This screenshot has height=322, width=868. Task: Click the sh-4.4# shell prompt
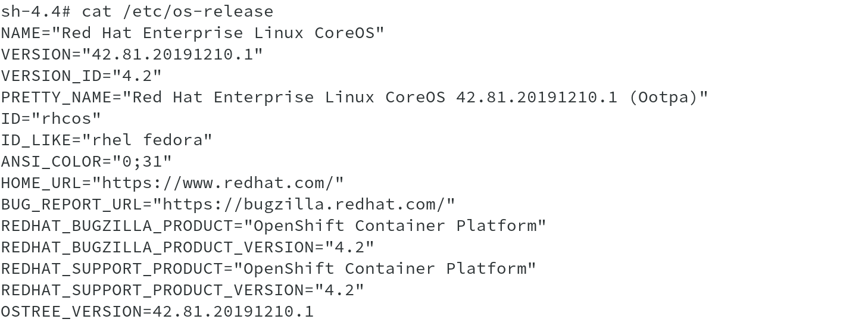(x=35, y=11)
